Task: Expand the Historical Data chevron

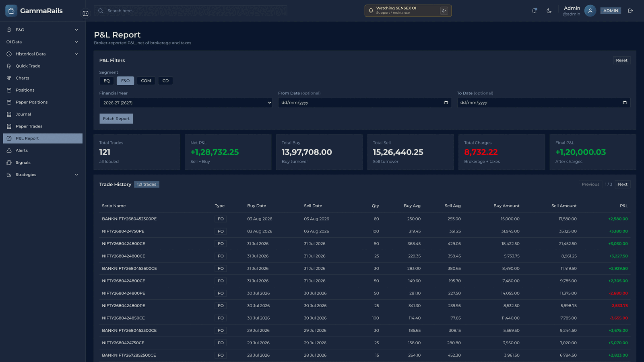Action: click(76, 54)
